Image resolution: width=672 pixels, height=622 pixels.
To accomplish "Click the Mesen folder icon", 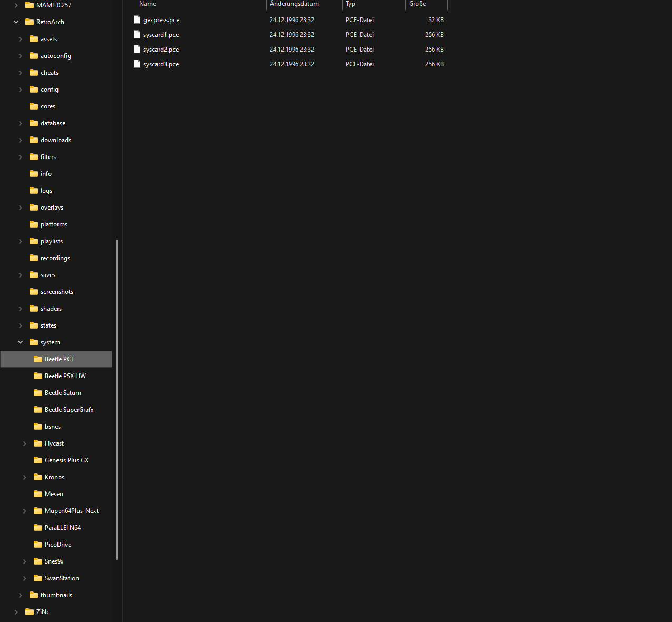I will pyautogui.click(x=38, y=494).
